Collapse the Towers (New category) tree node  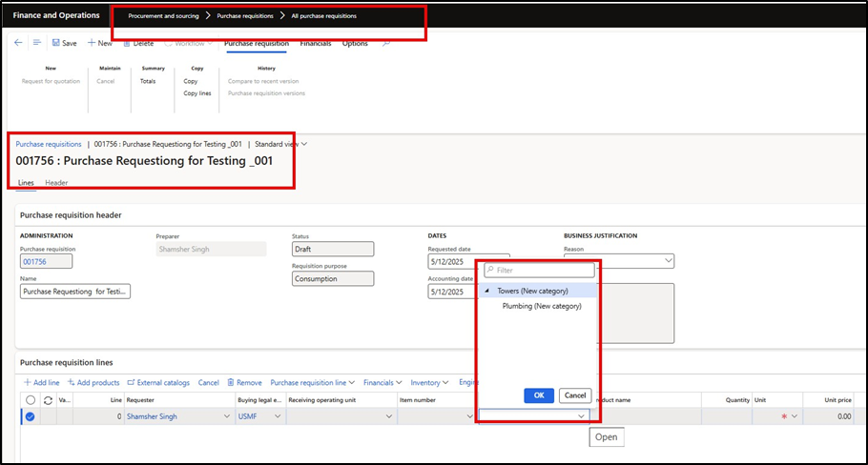(x=489, y=290)
